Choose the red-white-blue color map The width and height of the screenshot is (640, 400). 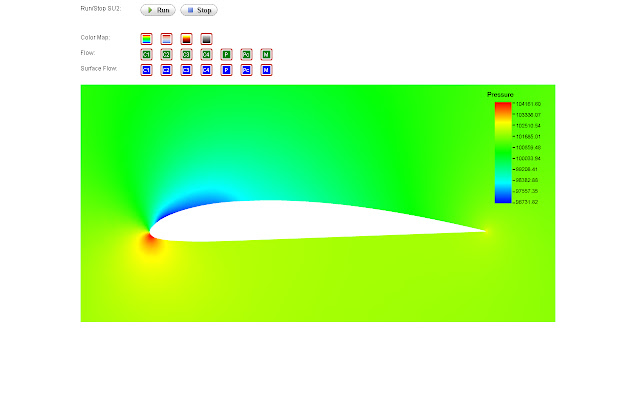coord(167,39)
